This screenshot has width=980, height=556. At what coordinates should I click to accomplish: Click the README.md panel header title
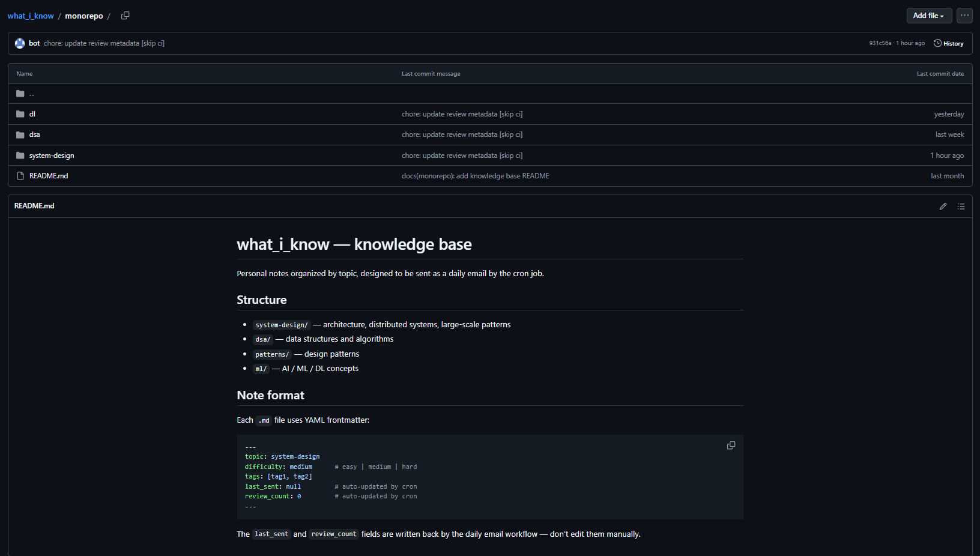click(x=34, y=206)
